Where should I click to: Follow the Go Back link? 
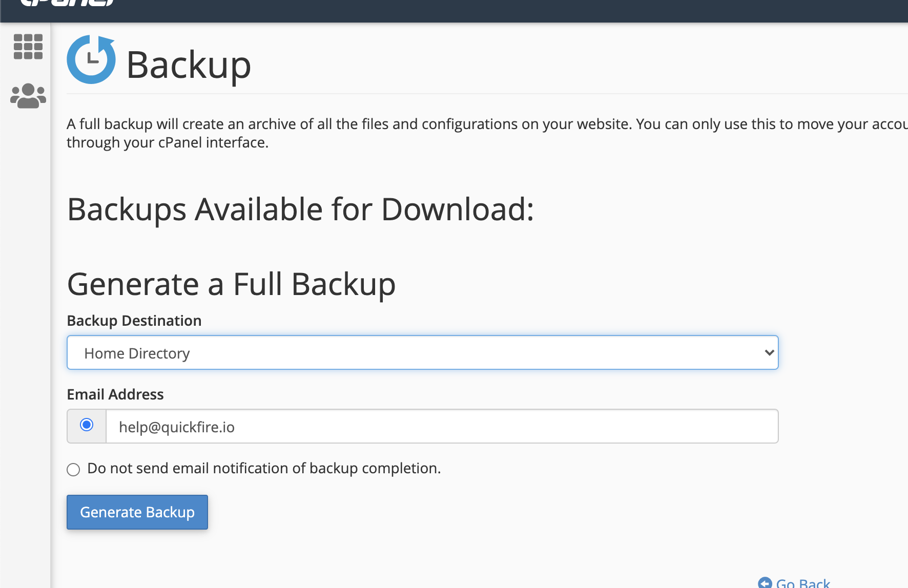[802, 583]
